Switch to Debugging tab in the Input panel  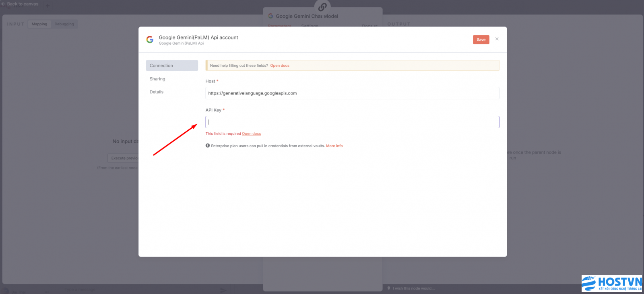(64, 24)
